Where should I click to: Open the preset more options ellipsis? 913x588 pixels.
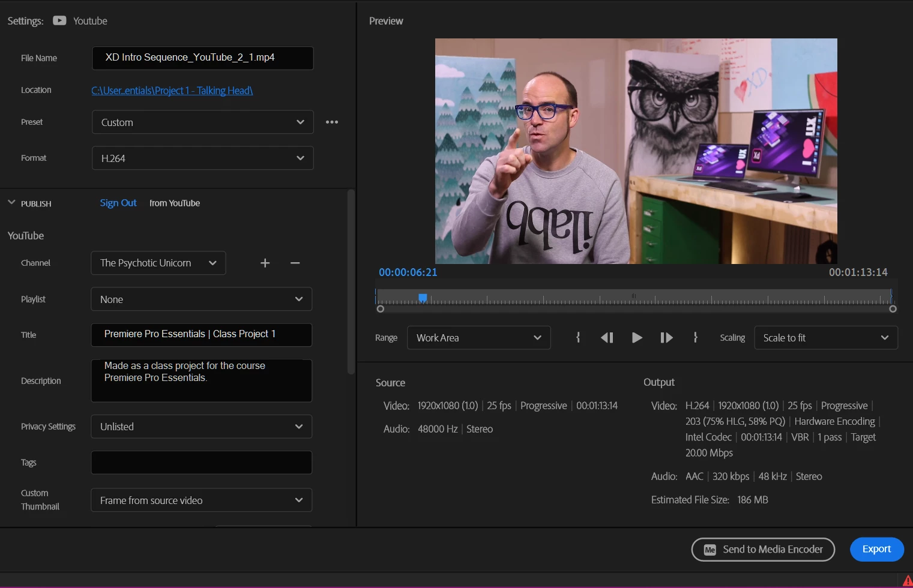pyautogui.click(x=332, y=122)
